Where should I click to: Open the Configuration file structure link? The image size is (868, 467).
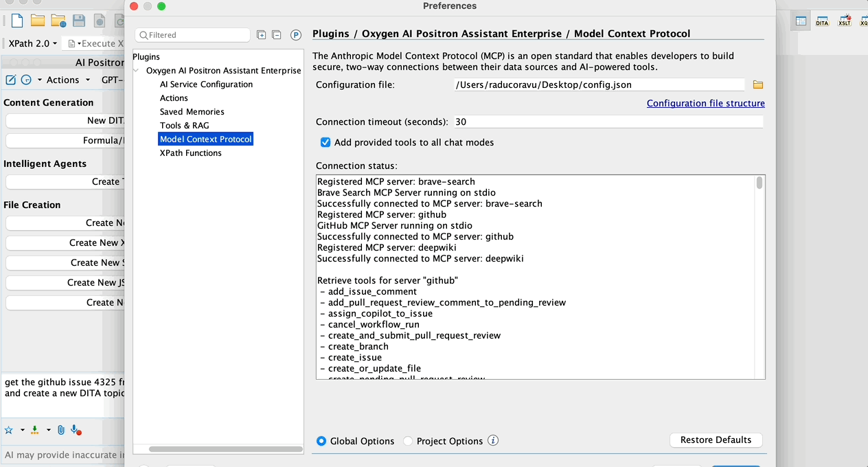click(705, 103)
